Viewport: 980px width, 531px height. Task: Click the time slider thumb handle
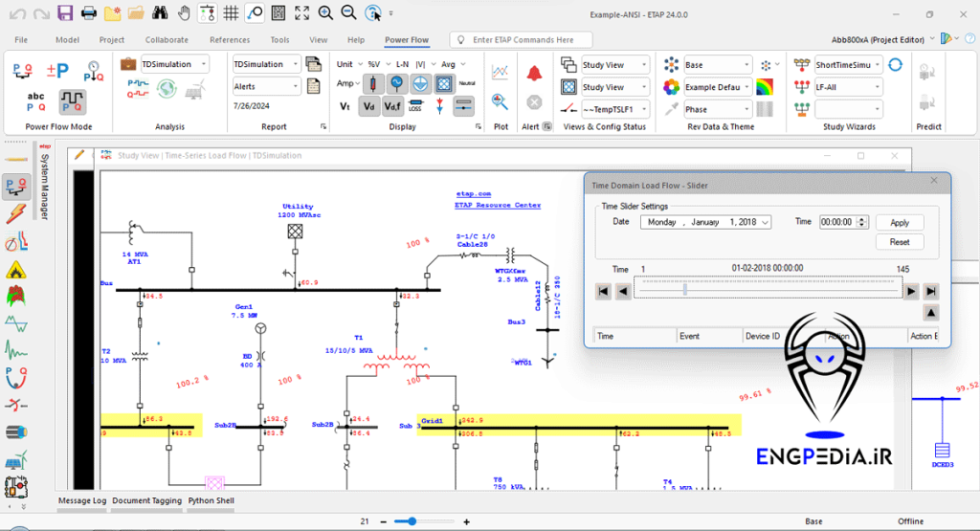pos(684,288)
